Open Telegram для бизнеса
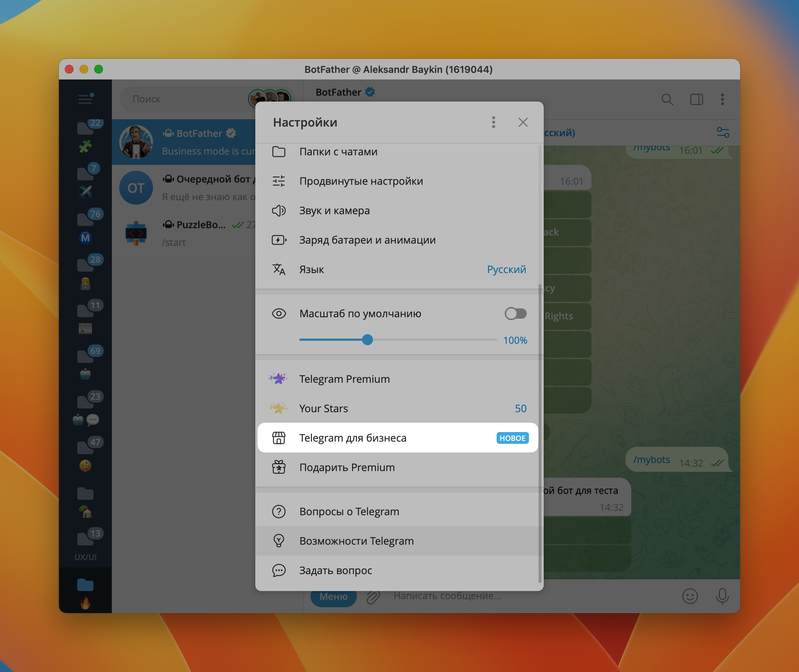The height and width of the screenshot is (672, 799). (398, 438)
